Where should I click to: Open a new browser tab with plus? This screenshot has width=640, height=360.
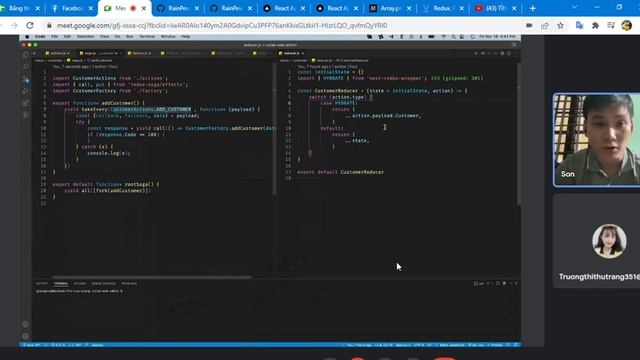click(x=532, y=8)
